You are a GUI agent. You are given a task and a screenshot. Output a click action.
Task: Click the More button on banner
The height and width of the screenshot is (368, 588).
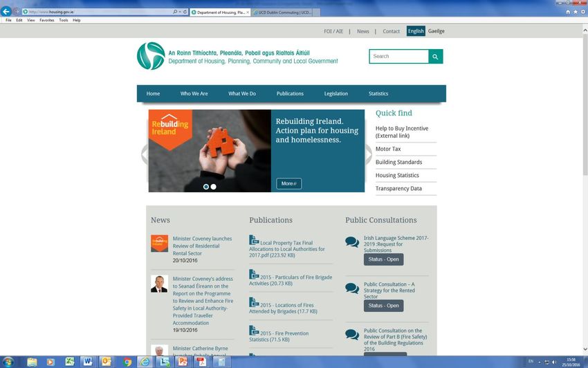[288, 183]
